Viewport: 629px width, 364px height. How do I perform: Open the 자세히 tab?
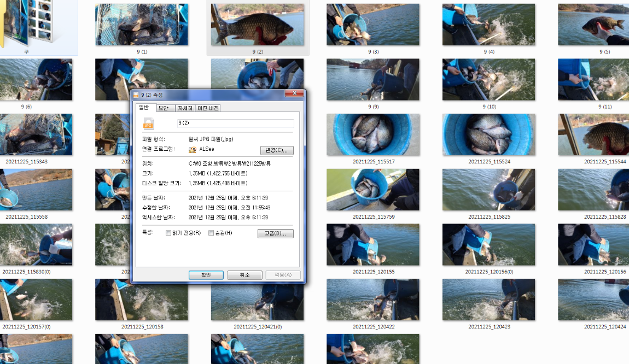(185, 108)
